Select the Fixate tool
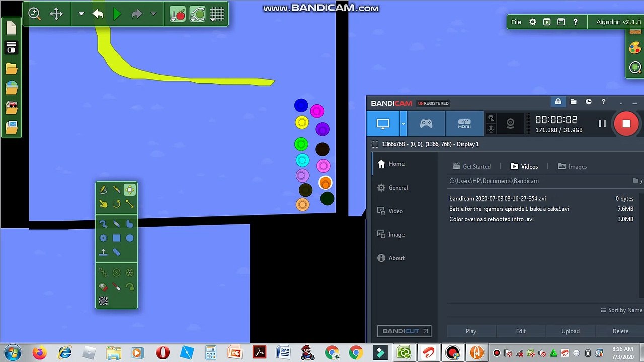644x362 pixels. coord(116,273)
